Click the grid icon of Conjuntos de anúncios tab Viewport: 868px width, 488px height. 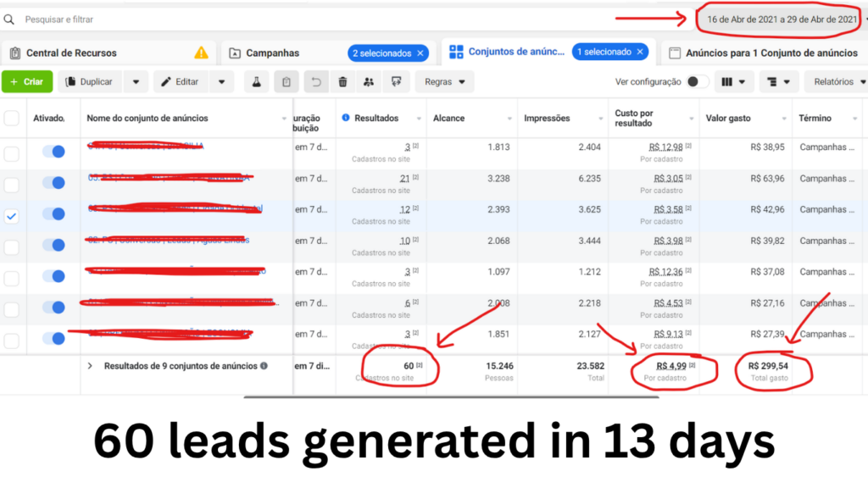456,52
